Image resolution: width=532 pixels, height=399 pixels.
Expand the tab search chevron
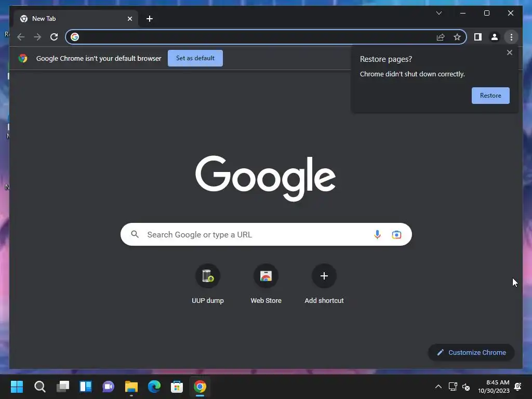click(x=438, y=13)
